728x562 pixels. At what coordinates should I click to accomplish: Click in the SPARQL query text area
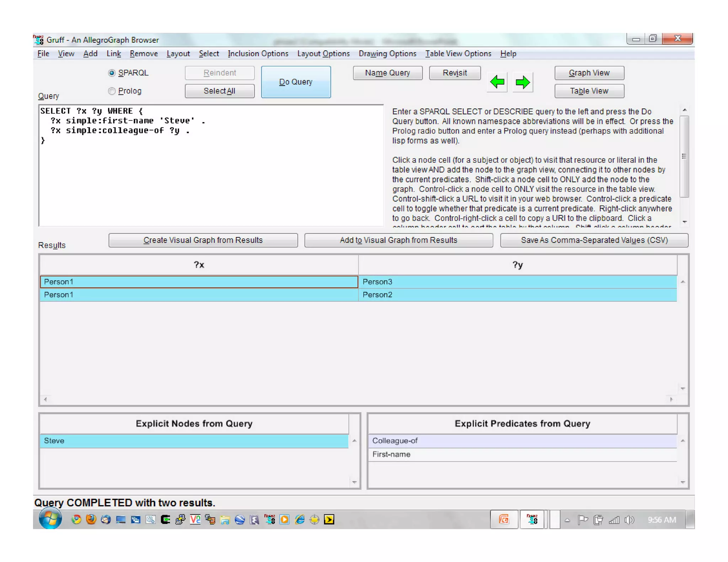pyautogui.click(x=211, y=178)
